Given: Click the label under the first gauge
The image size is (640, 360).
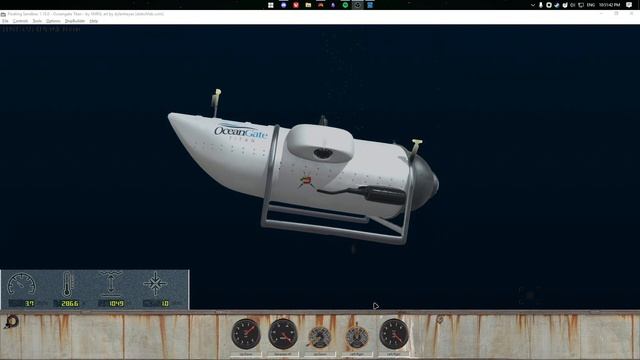Looking at the screenshot, I should [x=246, y=354].
